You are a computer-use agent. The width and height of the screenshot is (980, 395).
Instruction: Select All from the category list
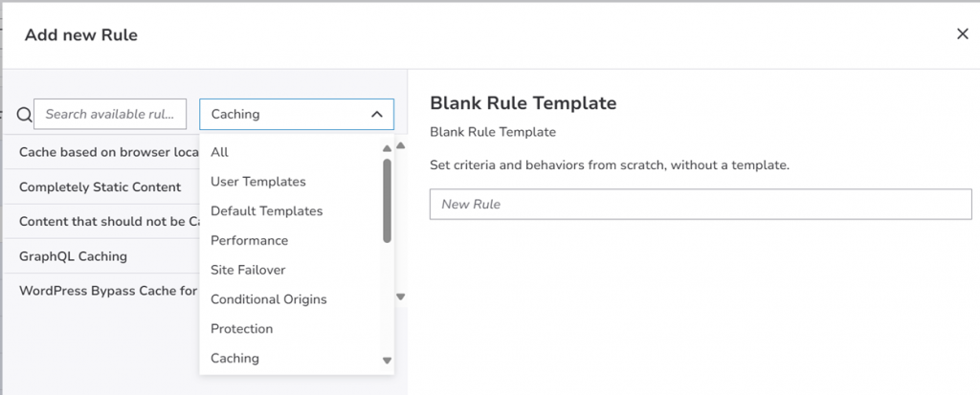[220, 152]
